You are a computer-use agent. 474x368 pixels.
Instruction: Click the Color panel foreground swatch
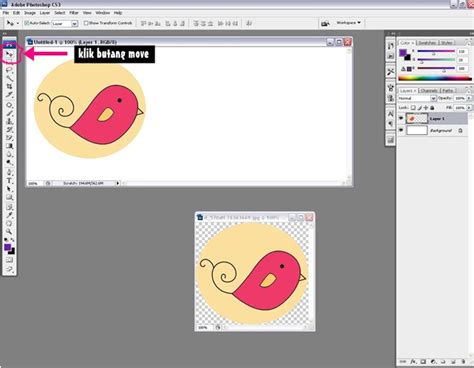click(403, 53)
